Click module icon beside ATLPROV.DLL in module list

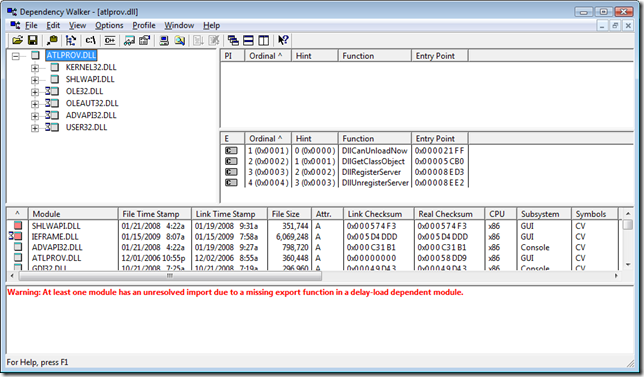[18, 257]
